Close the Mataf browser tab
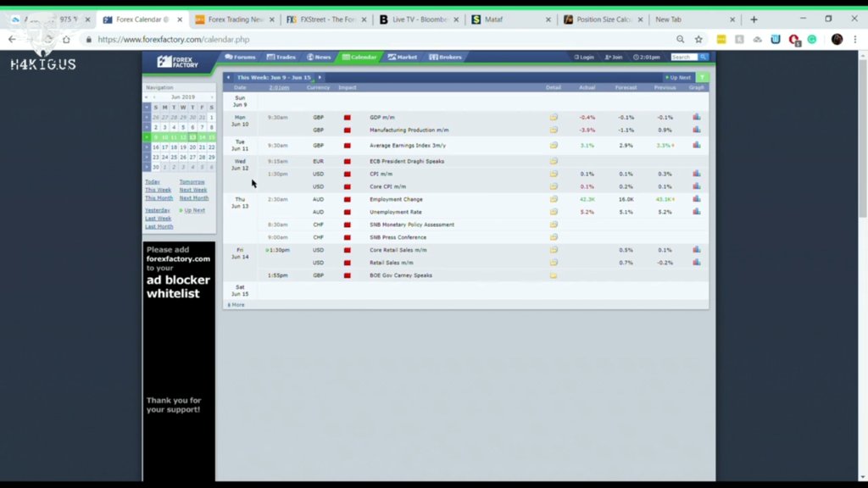This screenshot has height=488, width=868. [548, 19]
